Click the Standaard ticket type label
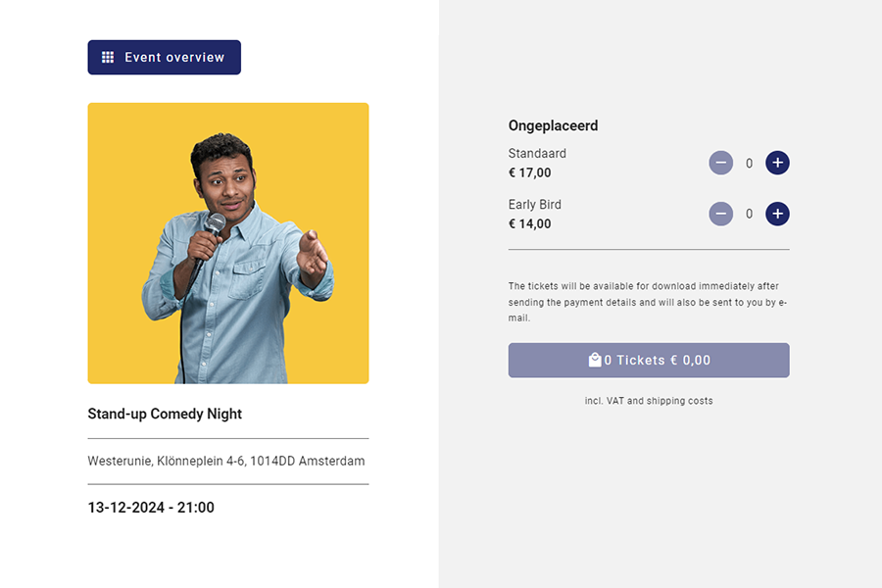 pos(537,153)
